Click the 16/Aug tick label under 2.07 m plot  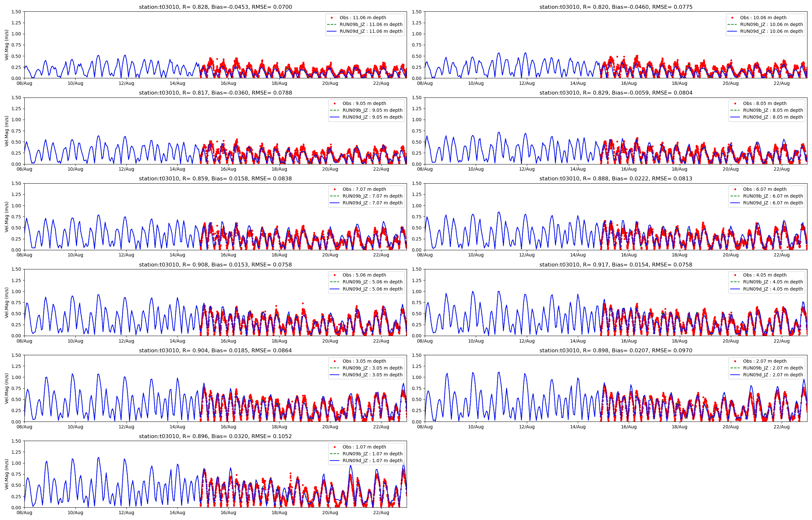pos(628,427)
